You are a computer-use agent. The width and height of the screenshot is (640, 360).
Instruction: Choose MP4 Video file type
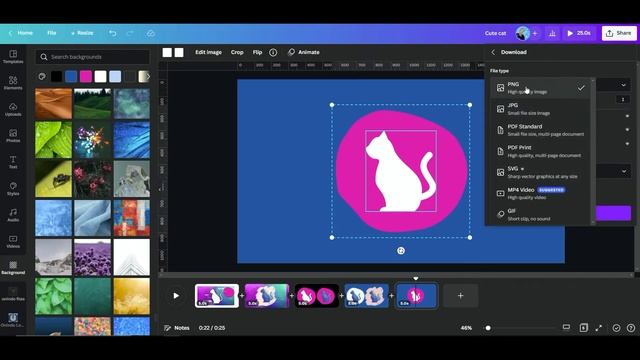pyautogui.click(x=540, y=193)
